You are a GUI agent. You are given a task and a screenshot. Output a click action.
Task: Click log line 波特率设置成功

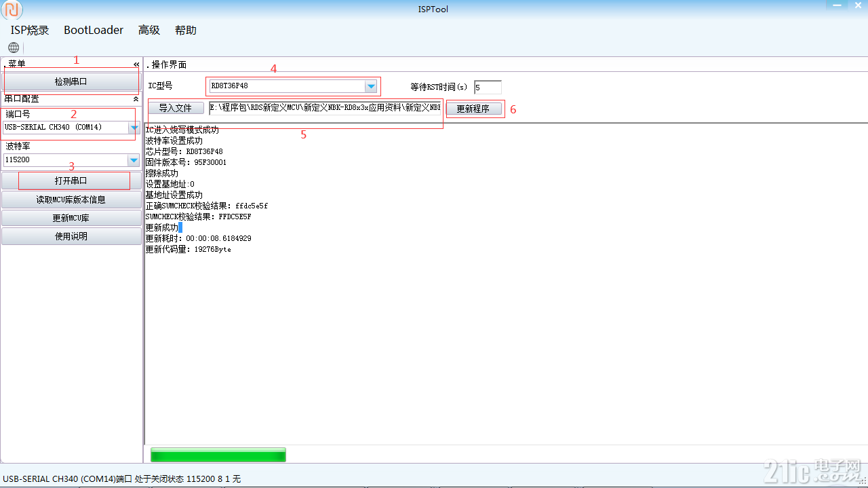coord(174,140)
